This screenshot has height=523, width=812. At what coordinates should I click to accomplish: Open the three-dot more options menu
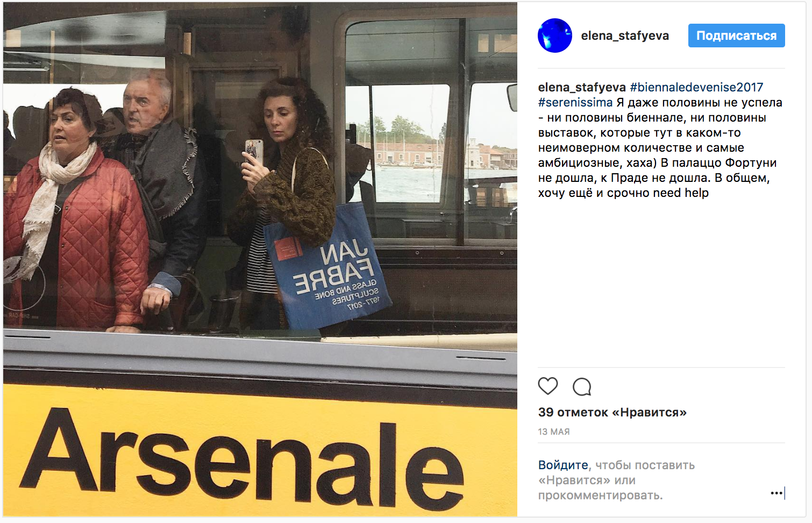click(x=776, y=493)
